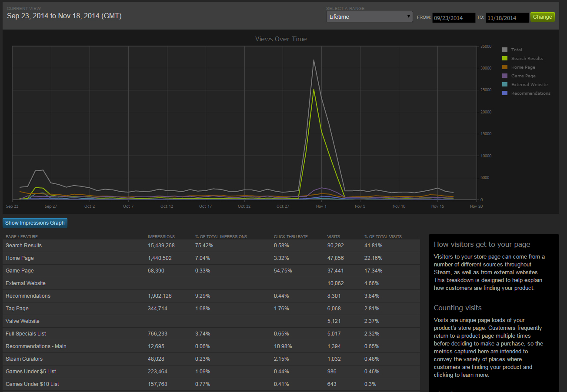
Task: Click the orange Home Page legend swatch
Action: (505, 67)
